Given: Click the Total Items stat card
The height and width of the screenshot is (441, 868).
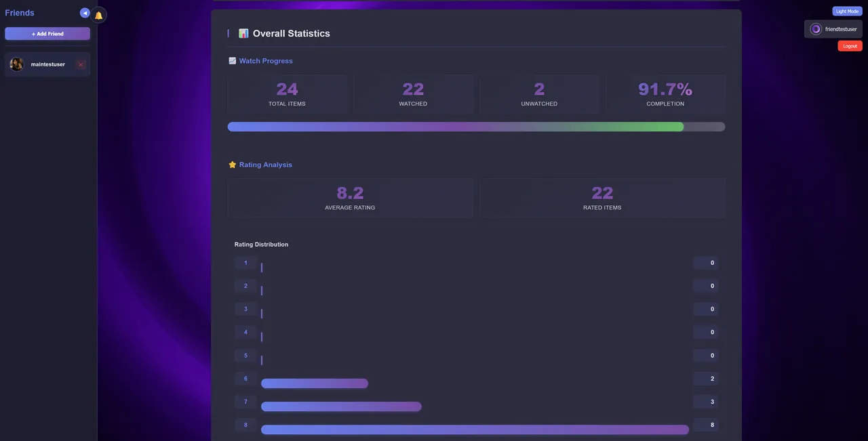Looking at the screenshot, I should pyautogui.click(x=287, y=94).
